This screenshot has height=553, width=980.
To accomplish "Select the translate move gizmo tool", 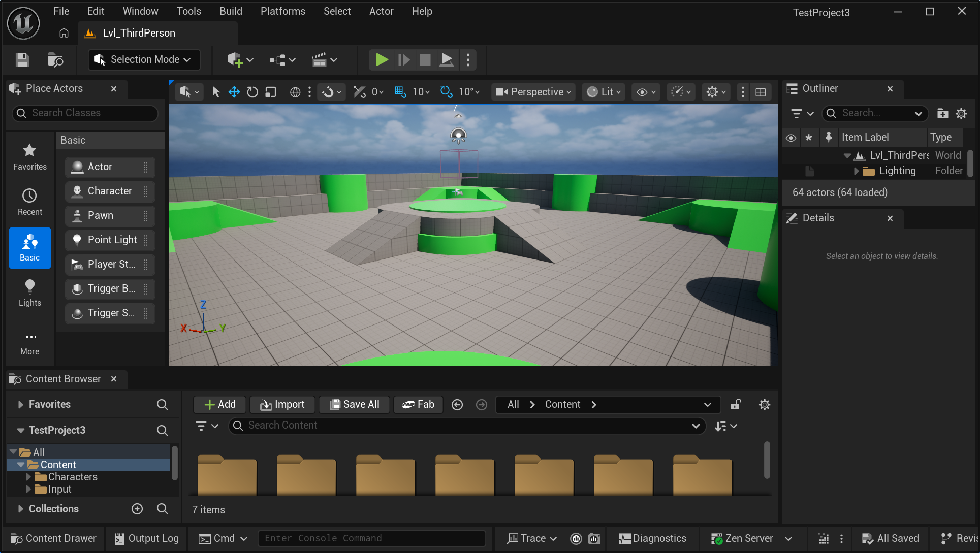I will (234, 92).
